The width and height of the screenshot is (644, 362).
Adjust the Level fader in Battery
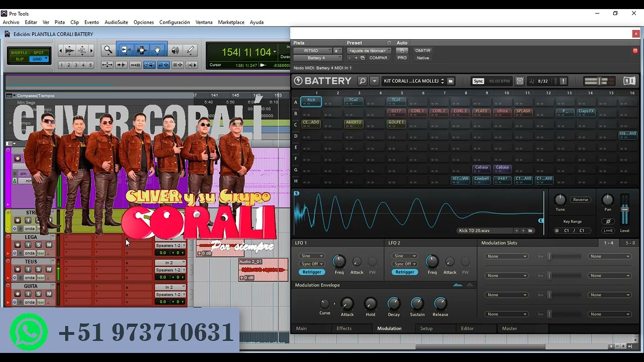point(625,210)
